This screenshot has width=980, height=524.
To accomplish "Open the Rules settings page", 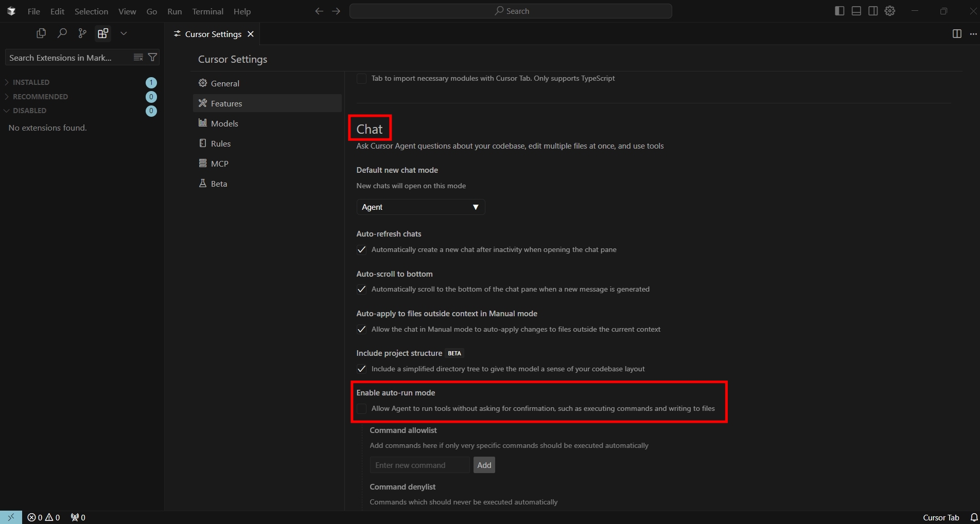I will [x=267, y=143].
